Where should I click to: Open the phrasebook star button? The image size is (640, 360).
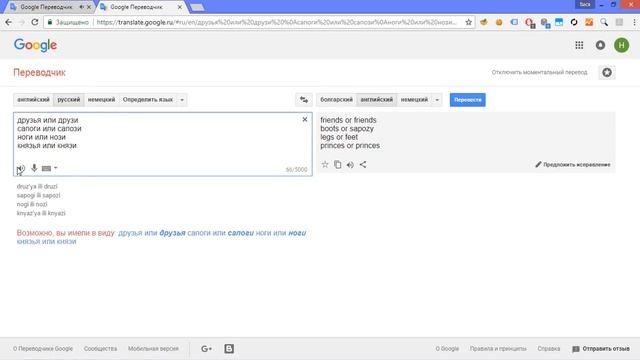[x=607, y=73]
